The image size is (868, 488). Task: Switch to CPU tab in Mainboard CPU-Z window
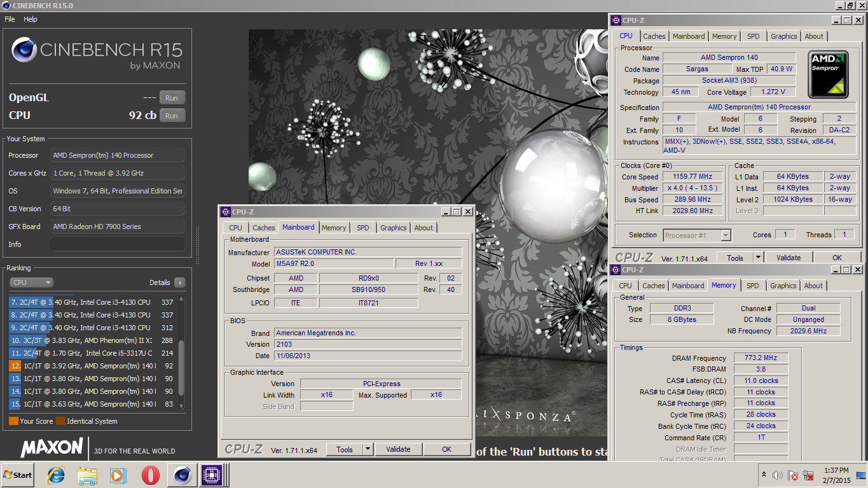click(235, 228)
